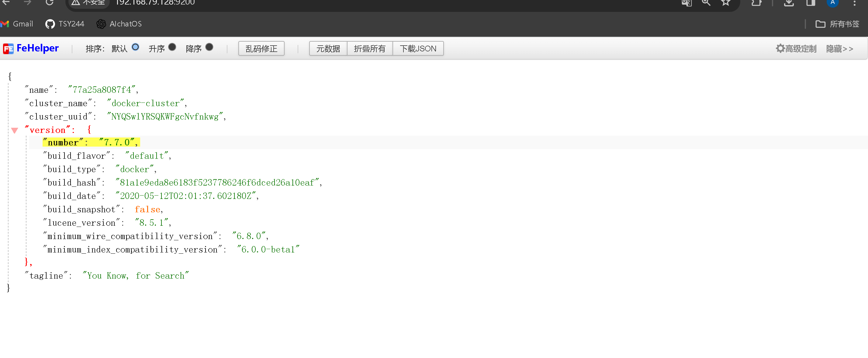Bookmark this page with the star icon
This screenshot has width=868, height=358.
(725, 2)
